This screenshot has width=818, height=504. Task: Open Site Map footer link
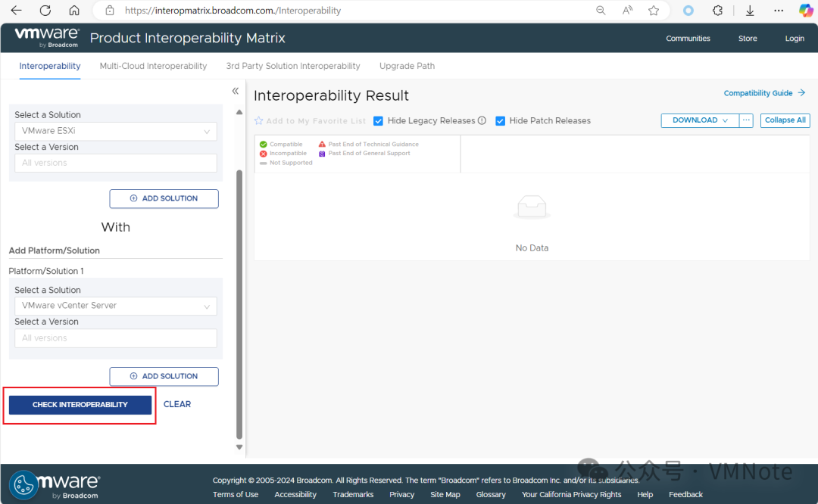coord(445,495)
